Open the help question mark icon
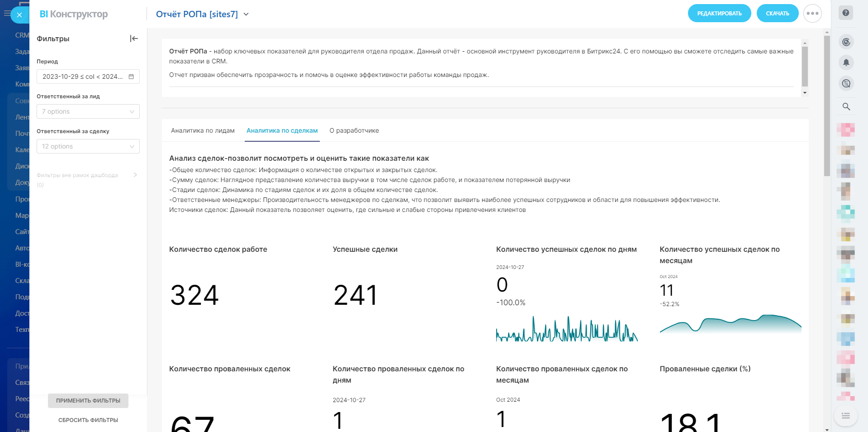 coord(845,13)
